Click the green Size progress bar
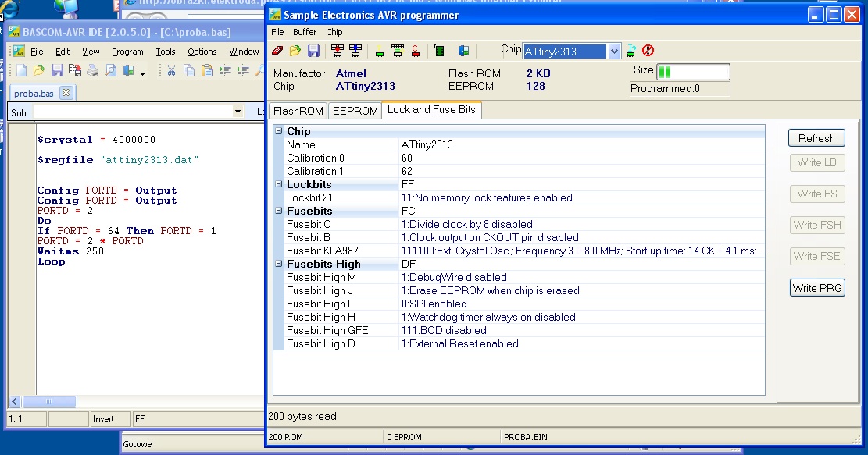This screenshot has width=868, height=455. pos(693,71)
